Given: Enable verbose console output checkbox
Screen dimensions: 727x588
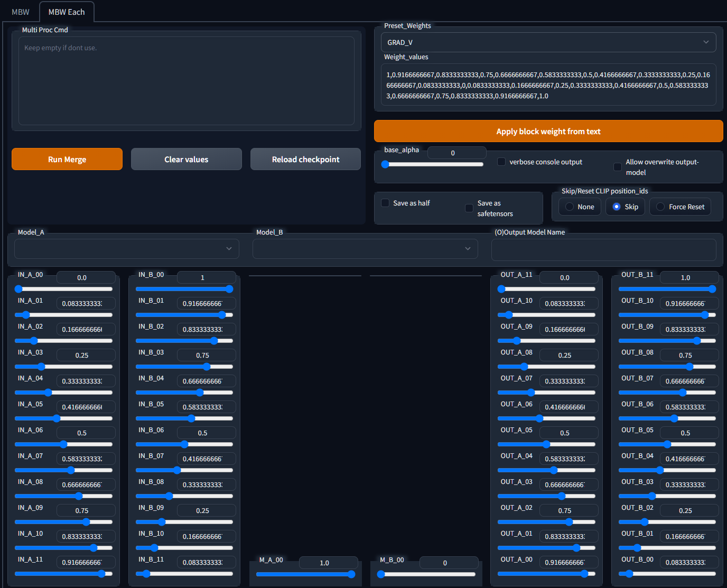Looking at the screenshot, I should pos(501,162).
